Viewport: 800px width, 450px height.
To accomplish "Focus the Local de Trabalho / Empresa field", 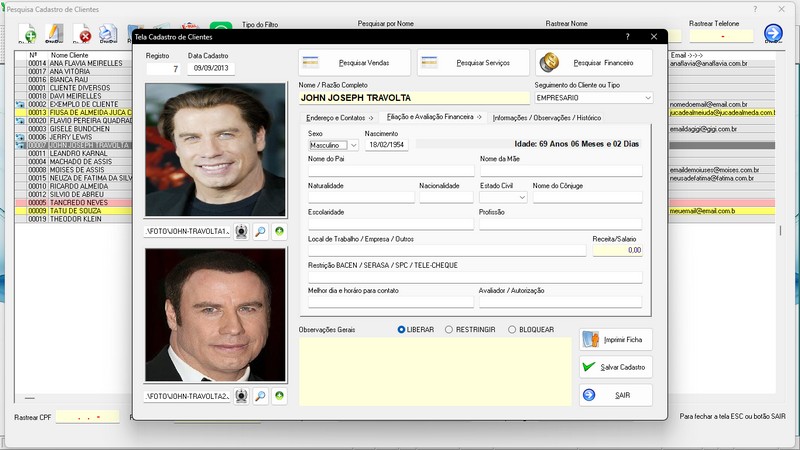I will [x=447, y=250].
